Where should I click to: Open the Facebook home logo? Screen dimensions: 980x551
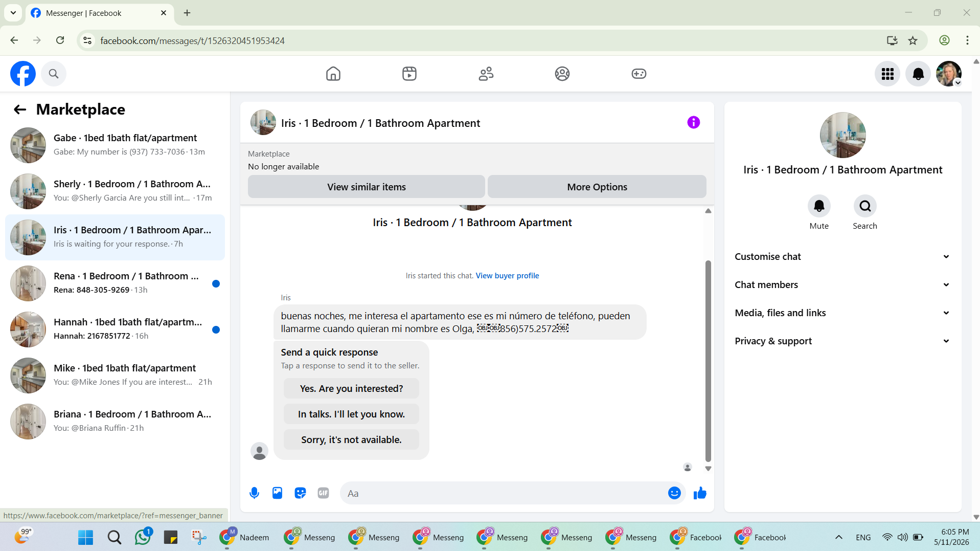click(x=23, y=74)
